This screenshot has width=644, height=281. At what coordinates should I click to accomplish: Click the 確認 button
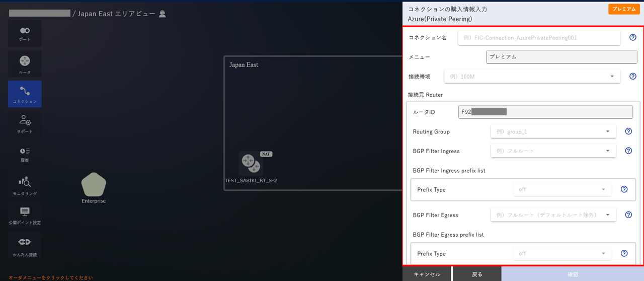click(573, 274)
